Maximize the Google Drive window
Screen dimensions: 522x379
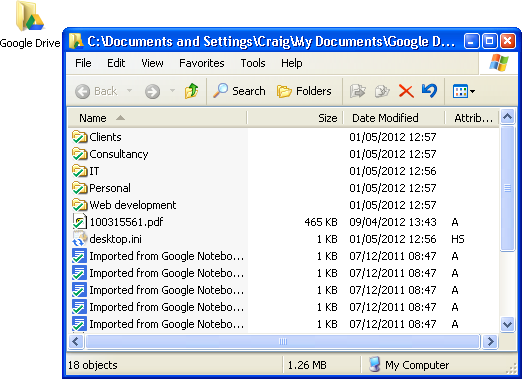click(490, 41)
